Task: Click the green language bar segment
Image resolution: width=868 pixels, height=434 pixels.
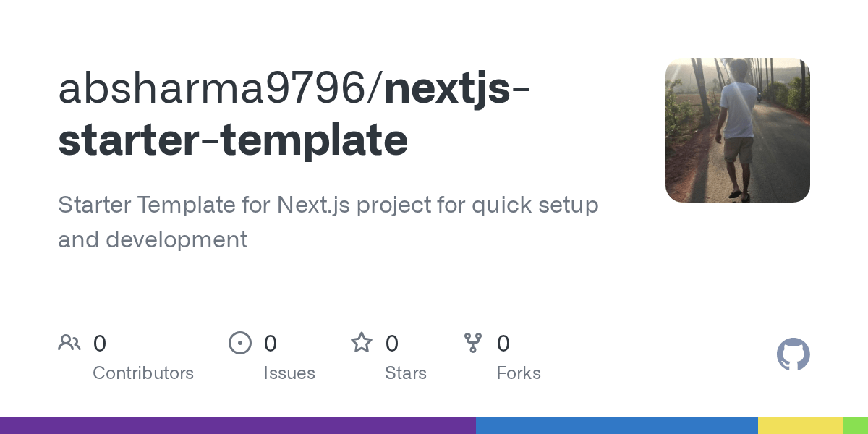Action: 856,425
